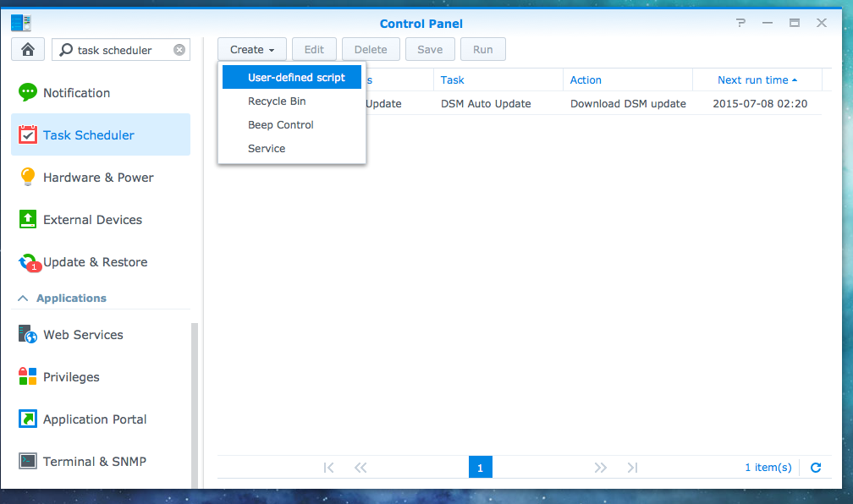Open the Create dropdown button
Screen dimensions: 853x504
tap(251, 50)
